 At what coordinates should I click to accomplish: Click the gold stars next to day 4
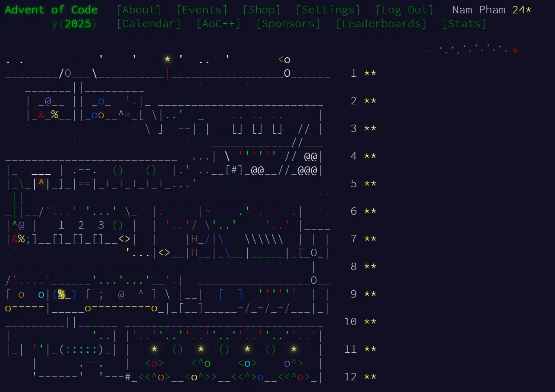pyautogui.click(x=370, y=156)
